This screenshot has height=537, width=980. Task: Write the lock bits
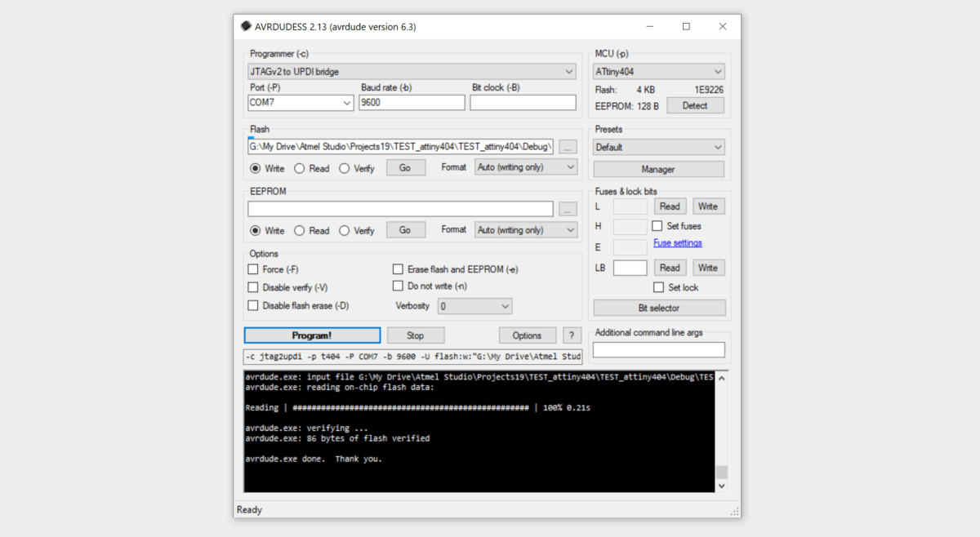click(708, 268)
